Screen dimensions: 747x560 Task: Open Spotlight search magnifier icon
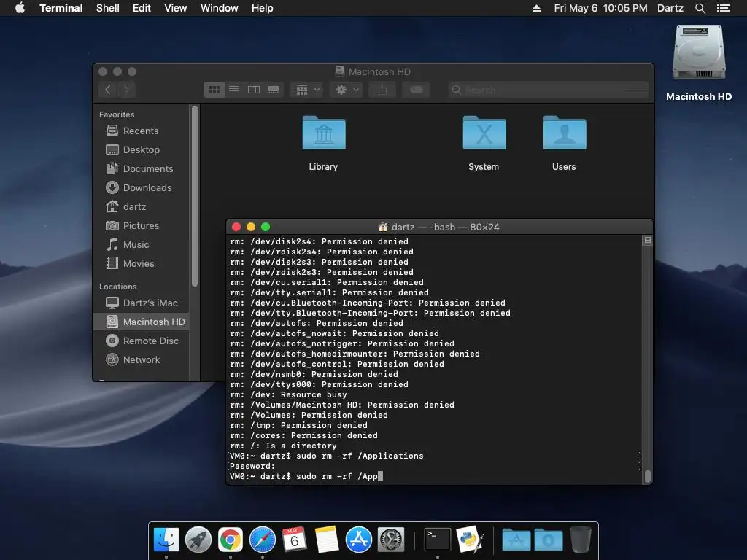[700, 8]
